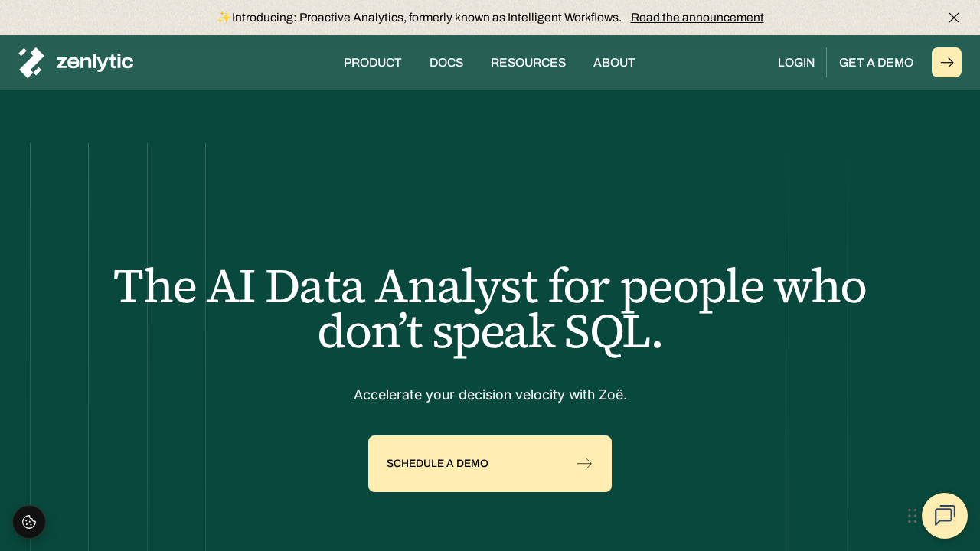Click the zenlytic wordmark in header
980x551 pixels.
pyautogui.click(x=95, y=62)
